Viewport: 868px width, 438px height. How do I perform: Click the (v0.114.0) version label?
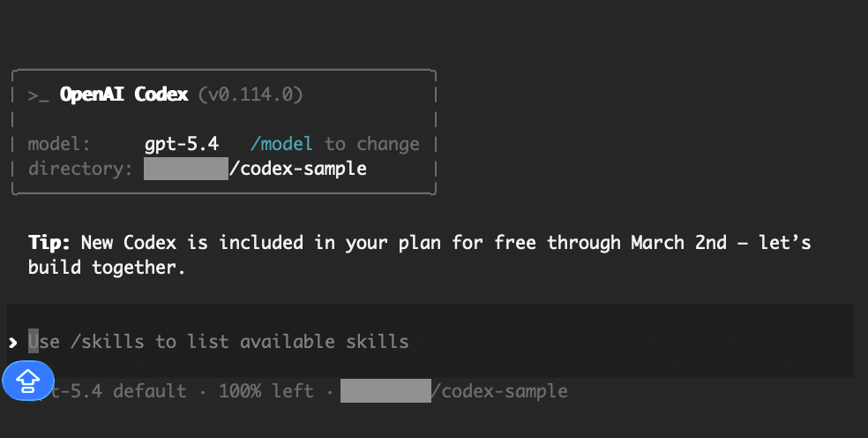pyautogui.click(x=251, y=94)
